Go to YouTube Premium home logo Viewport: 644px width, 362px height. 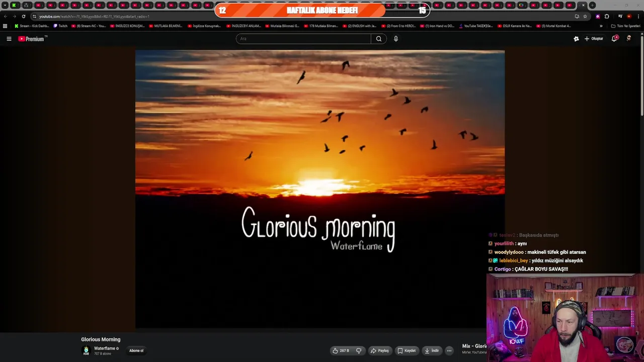[x=31, y=39]
